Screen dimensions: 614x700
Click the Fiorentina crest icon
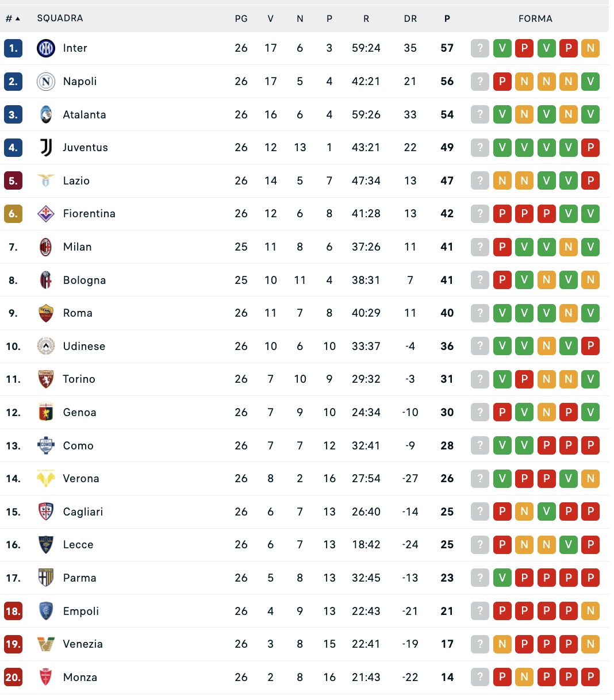46,214
